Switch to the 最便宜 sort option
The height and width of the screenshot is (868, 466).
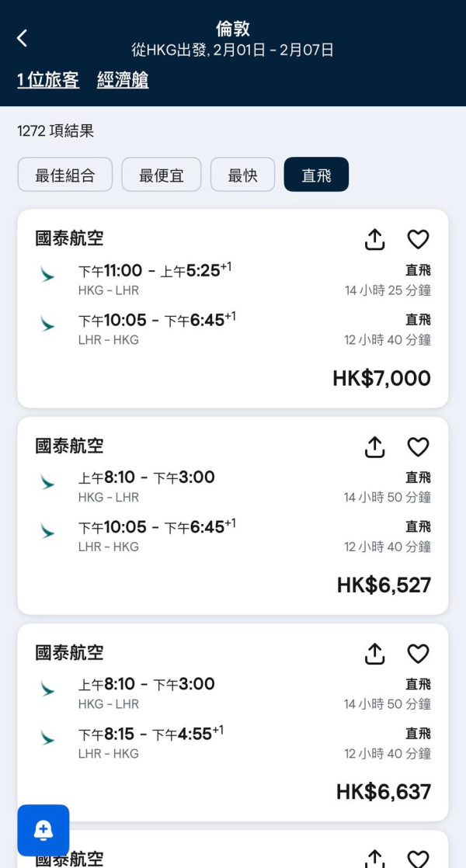(162, 174)
